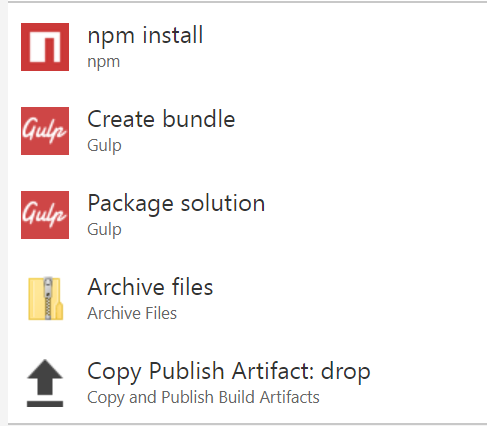487x426 pixels.
Task: Open the Create bundle Gulp step
Action: 247,131
